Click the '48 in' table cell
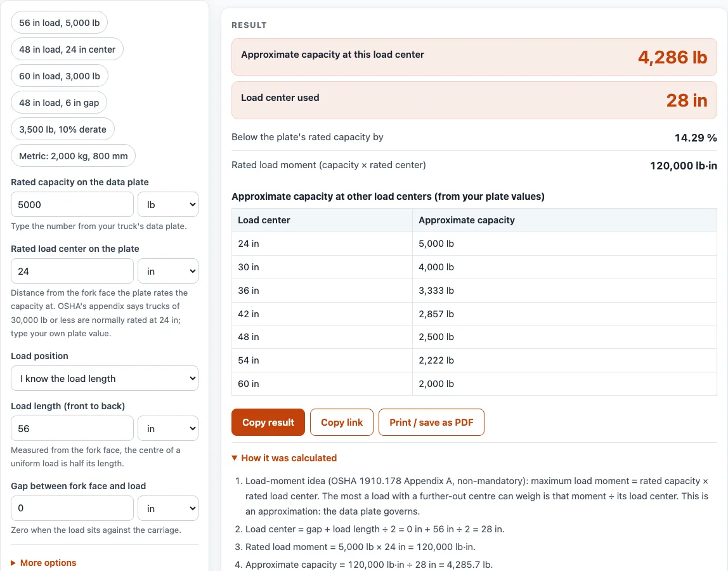The image size is (728, 571). (x=322, y=337)
